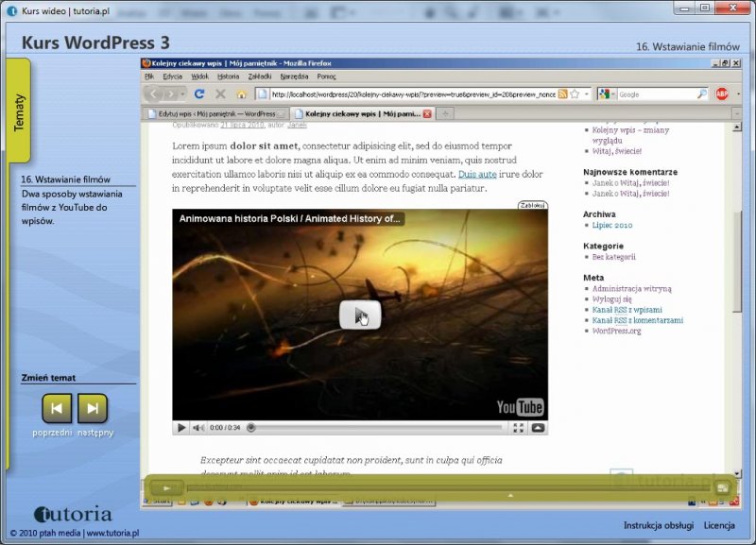This screenshot has height=545, width=756.
Task: Open the Tematy side tab
Action: coord(19,112)
